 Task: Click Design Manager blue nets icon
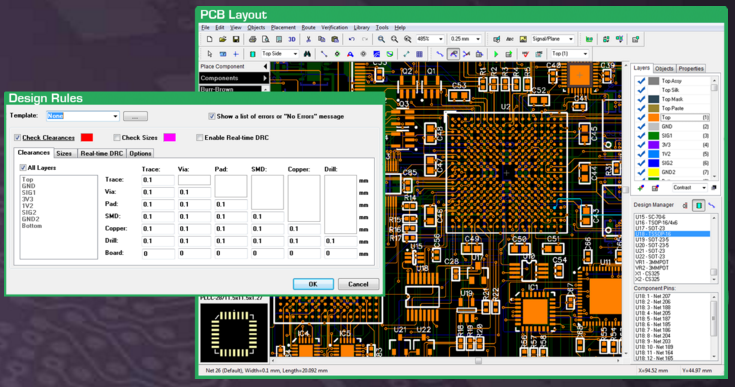point(712,205)
